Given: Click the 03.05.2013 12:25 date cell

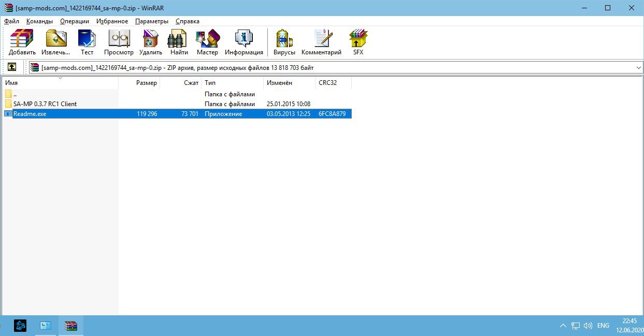Looking at the screenshot, I should pos(289,113).
